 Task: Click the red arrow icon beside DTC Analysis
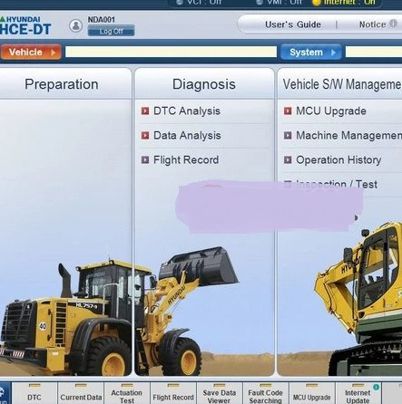[x=145, y=111]
